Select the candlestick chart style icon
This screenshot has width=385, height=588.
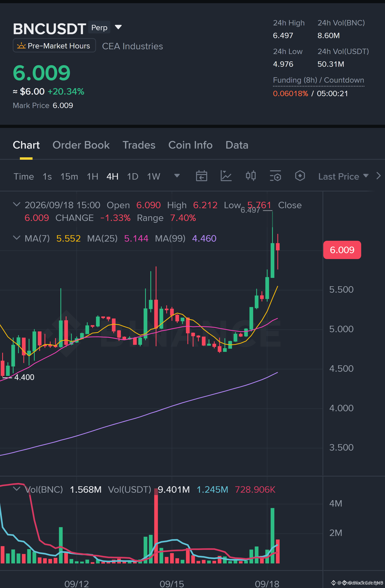[x=251, y=176]
